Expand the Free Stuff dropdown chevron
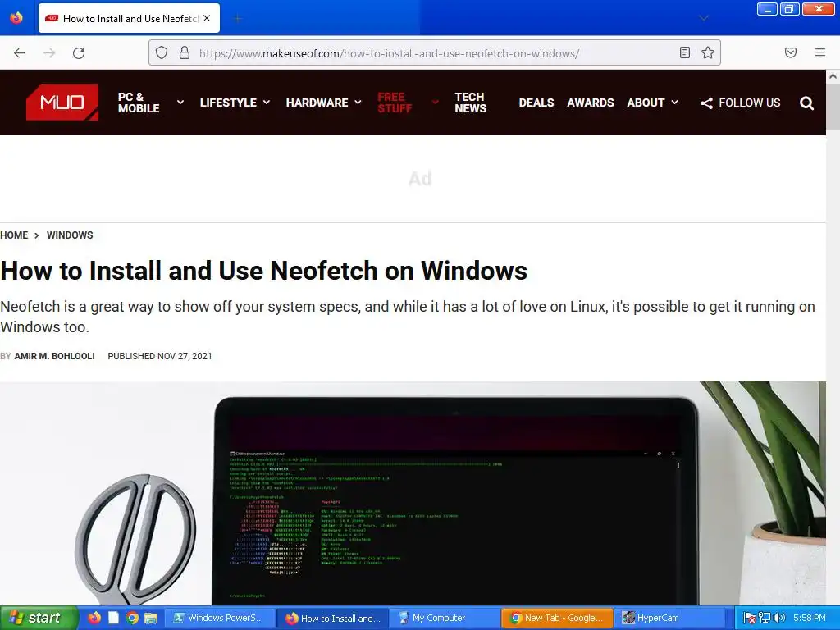Image resolution: width=840 pixels, height=630 pixels. pos(436,102)
